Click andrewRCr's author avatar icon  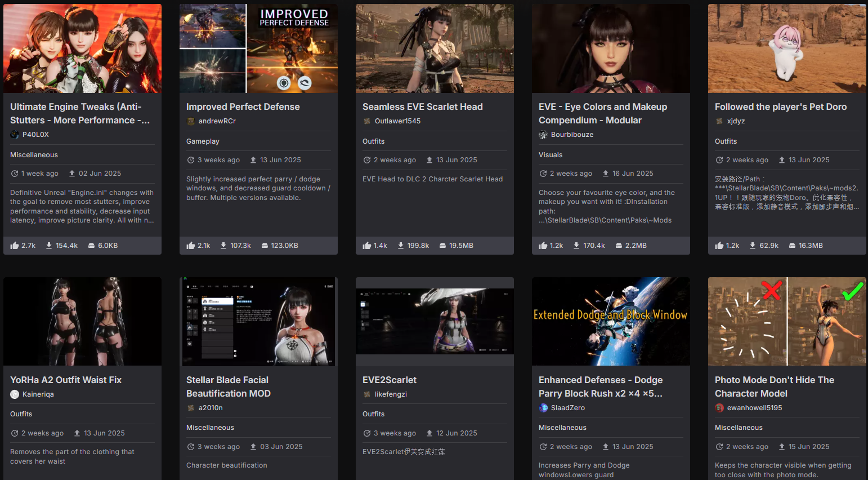(191, 121)
